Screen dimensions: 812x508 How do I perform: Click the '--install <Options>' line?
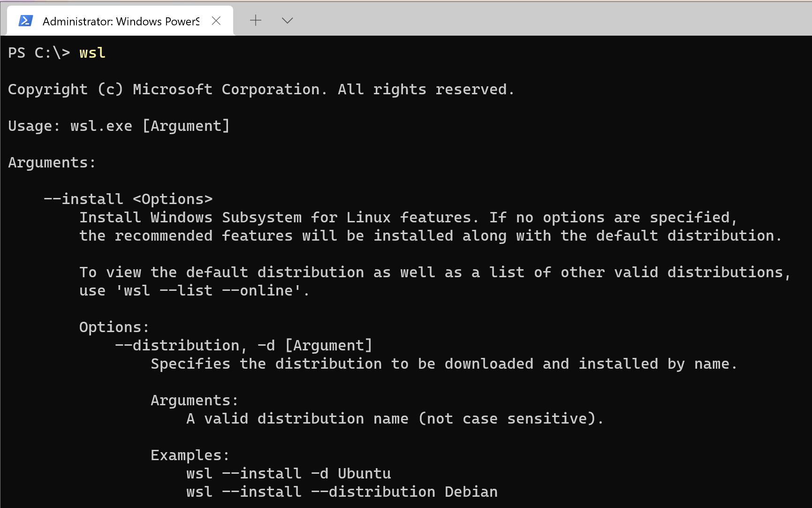pos(128,199)
